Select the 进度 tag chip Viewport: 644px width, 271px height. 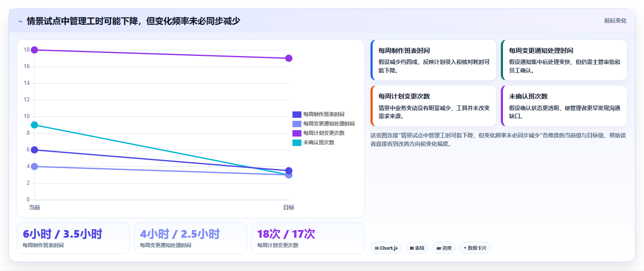pos(444,248)
